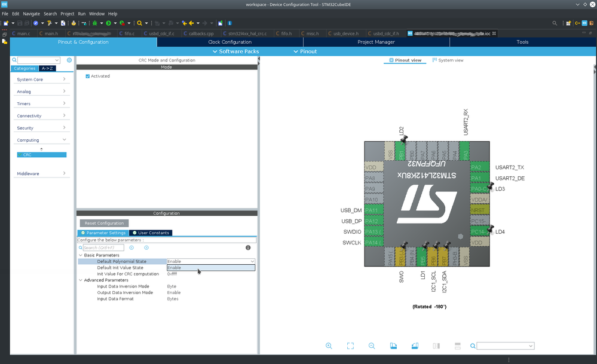Click the info icon in Configuration panel

(x=248, y=247)
